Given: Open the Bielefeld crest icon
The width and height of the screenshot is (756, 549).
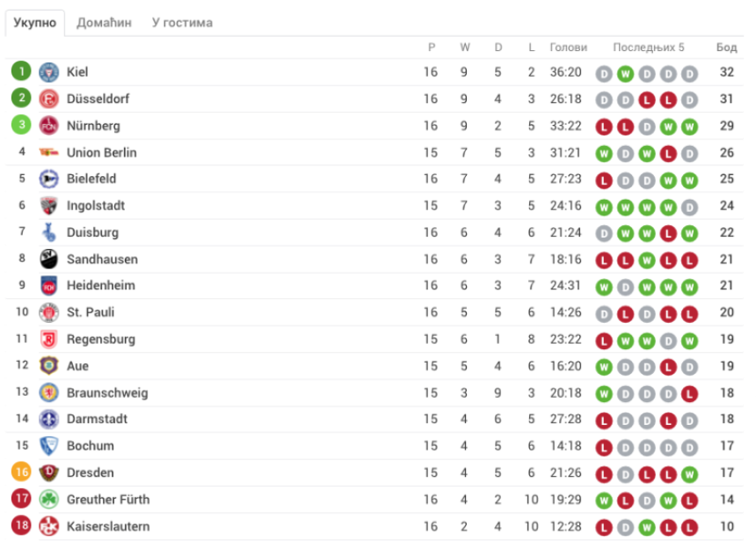Looking at the screenshot, I should tap(48, 179).
